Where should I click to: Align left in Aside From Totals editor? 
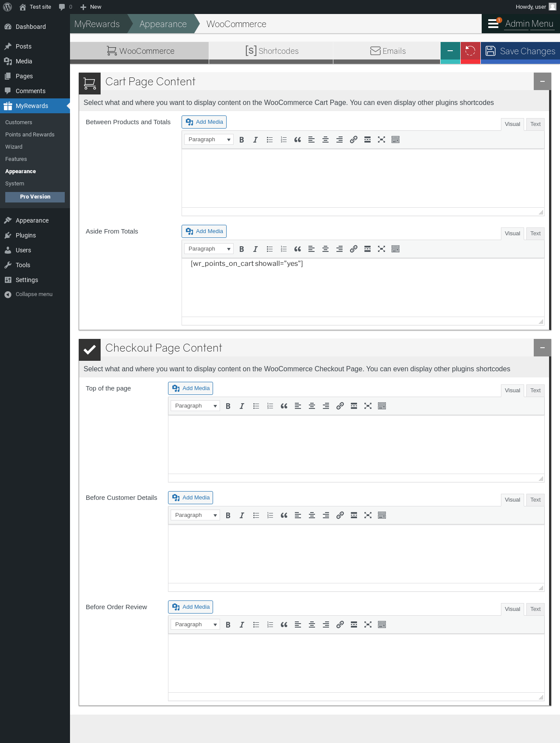311,249
